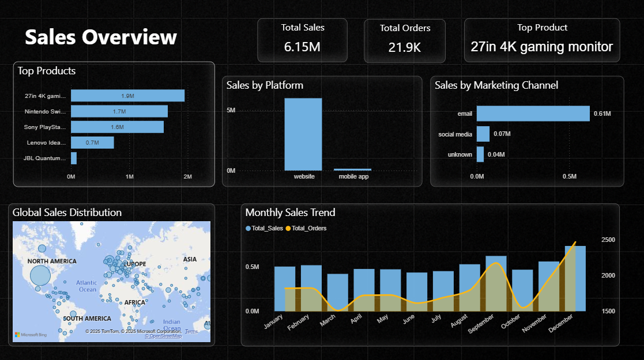Select the mobile app bar in Sales by Platform
Image resolution: width=644 pixels, height=360 pixels.
click(x=352, y=169)
